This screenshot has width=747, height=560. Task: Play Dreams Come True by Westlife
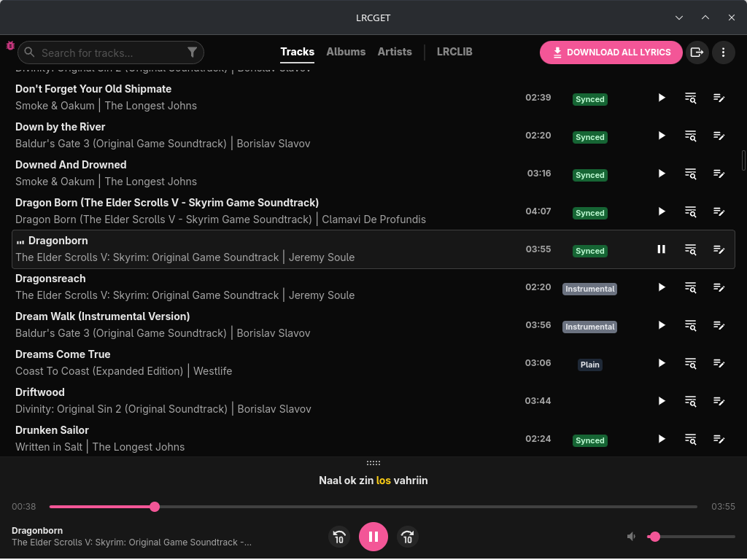(x=661, y=363)
